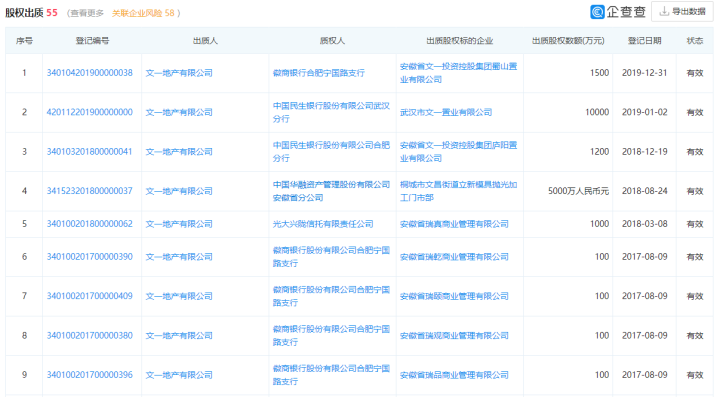This screenshot has width=720, height=397.
Task: Click amount 1500 in row 1
Action: 600,73
